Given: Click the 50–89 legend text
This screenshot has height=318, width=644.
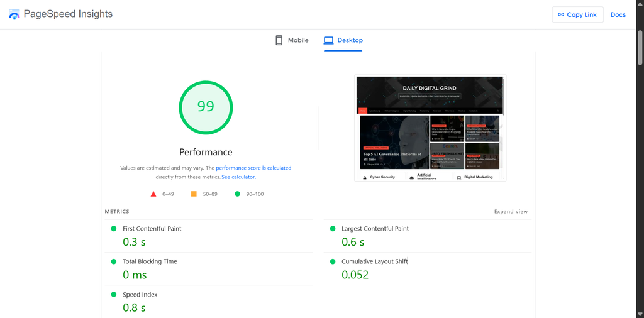Looking at the screenshot, I should [x=210, y=194].
